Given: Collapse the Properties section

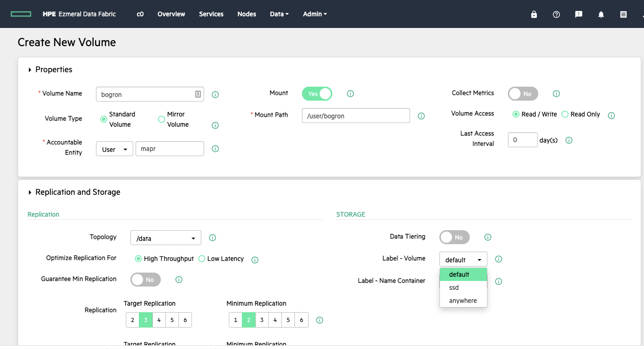Looking at the screenshot, I should point(30,70).
